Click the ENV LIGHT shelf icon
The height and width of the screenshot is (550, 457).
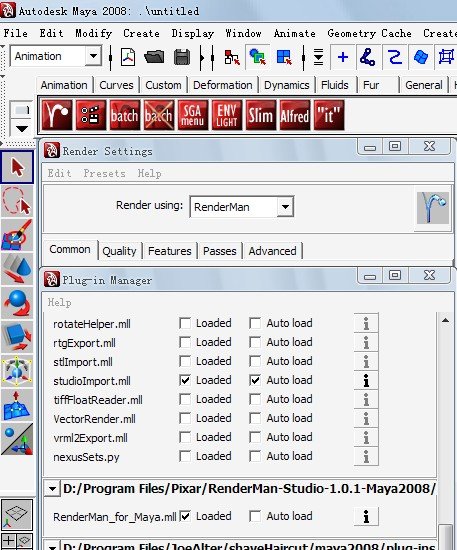click(x=227, y=115)
